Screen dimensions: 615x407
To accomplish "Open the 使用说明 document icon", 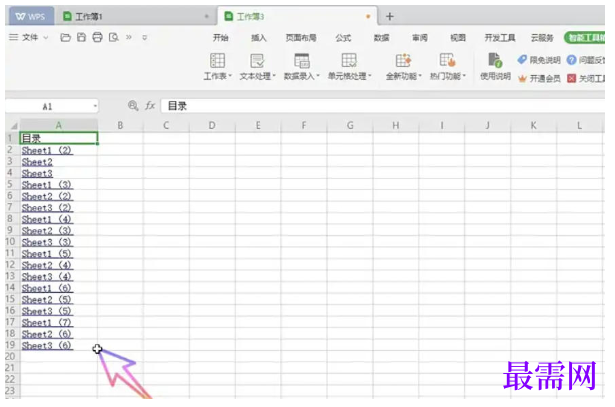I will coord(495,60).
